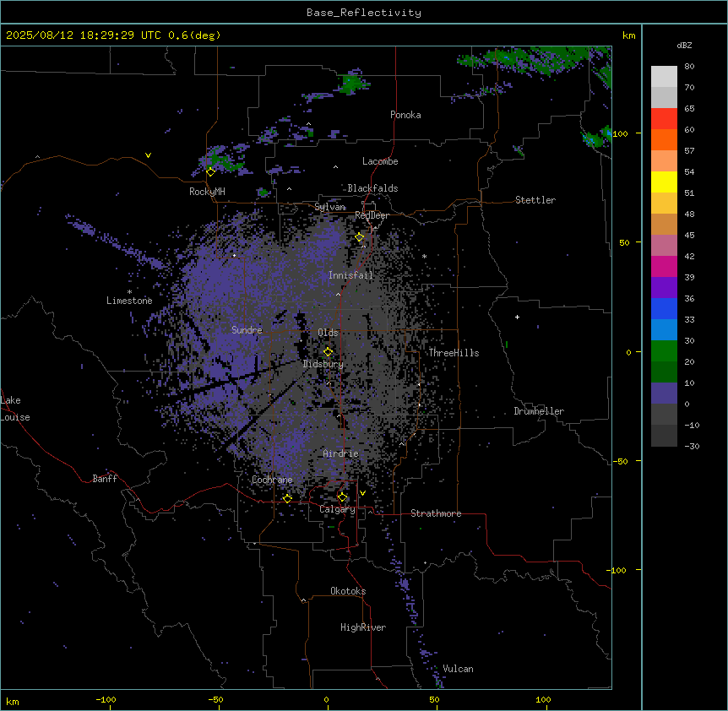Click the yellow V marker east of Calgary diamond
The width and height of the screenshot is (728, 711).
point(362,493)
